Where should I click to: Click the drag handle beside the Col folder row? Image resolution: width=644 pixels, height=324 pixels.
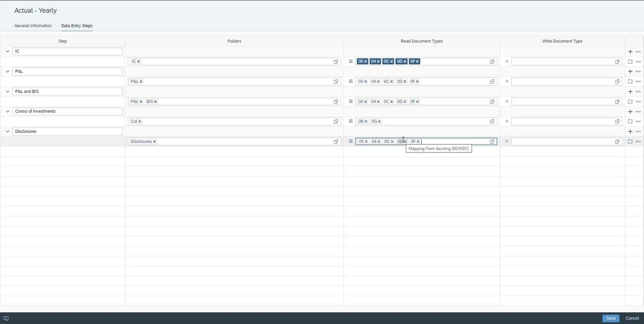[350, 121]
